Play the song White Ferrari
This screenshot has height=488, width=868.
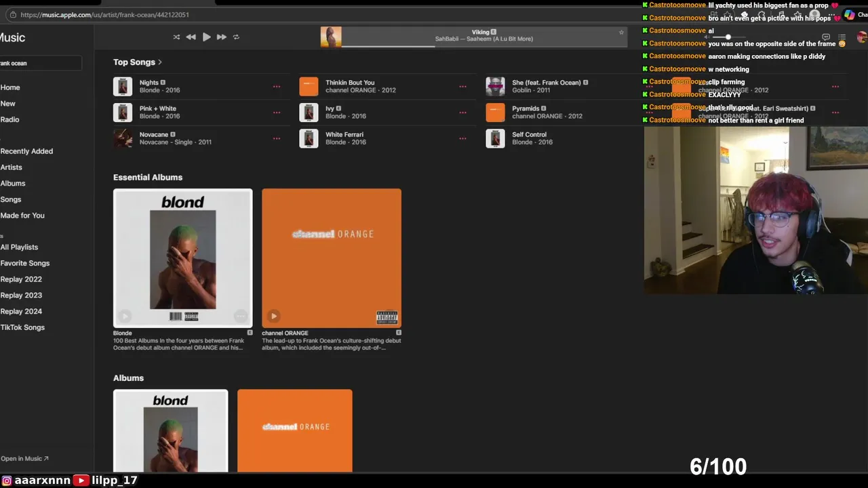344,134
